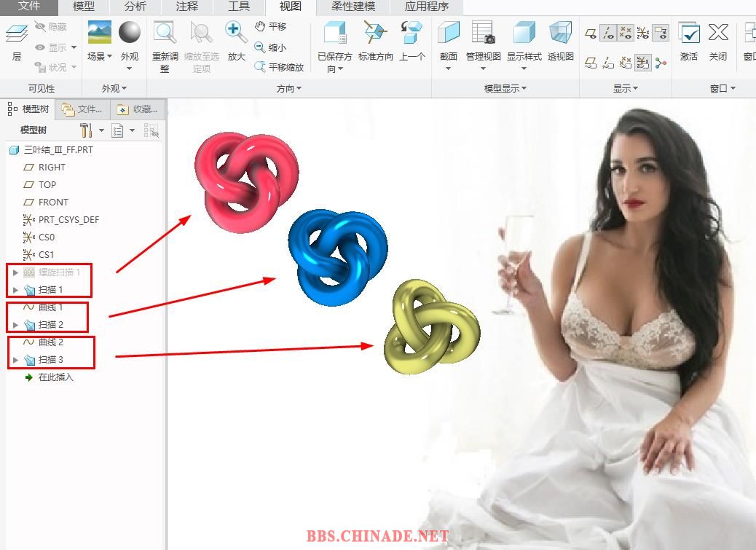756x550 pixels.
Task: Toggle annotation display eye button
Action: [661, 33]
